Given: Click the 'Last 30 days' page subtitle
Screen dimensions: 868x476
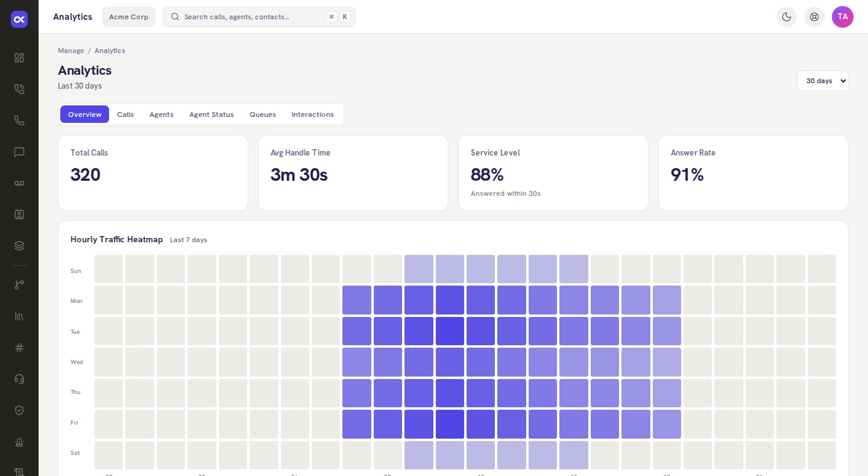Looking at the screenshot, I should click(x=80, y=86).
